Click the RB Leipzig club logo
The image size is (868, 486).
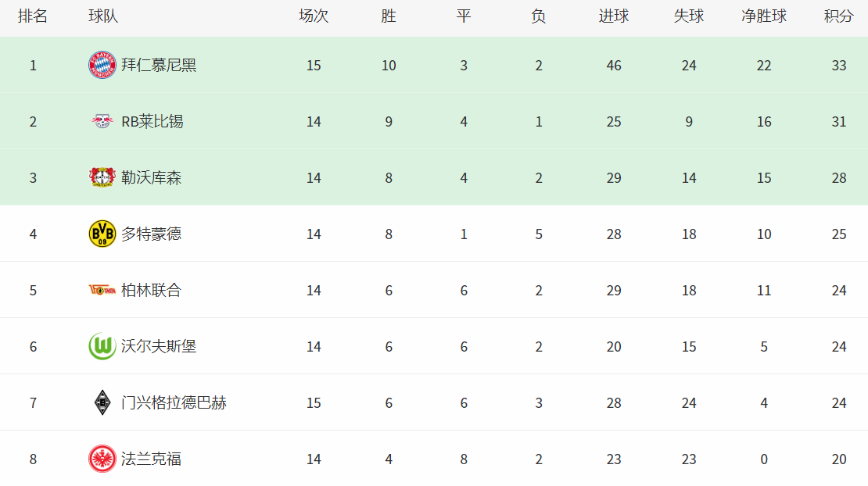[x=102, y=121]
